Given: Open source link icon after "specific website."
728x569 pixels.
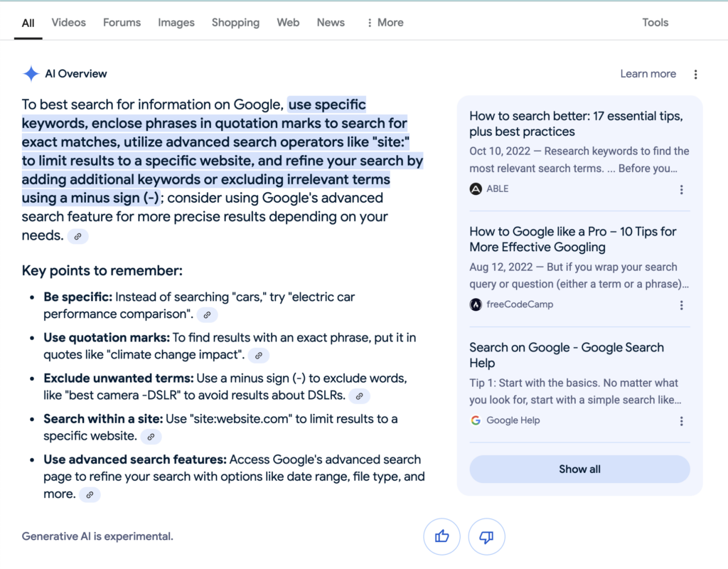Looking at the screenshot, I should coord(151,437).
